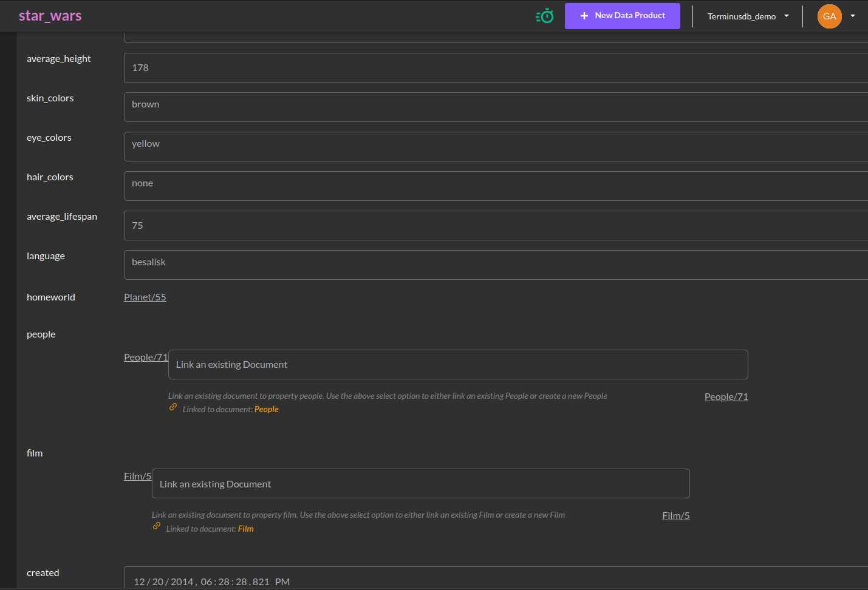This screenshot has width=868, height=590.
Task: Open the GA account avatar
Action: click(829, 16)
